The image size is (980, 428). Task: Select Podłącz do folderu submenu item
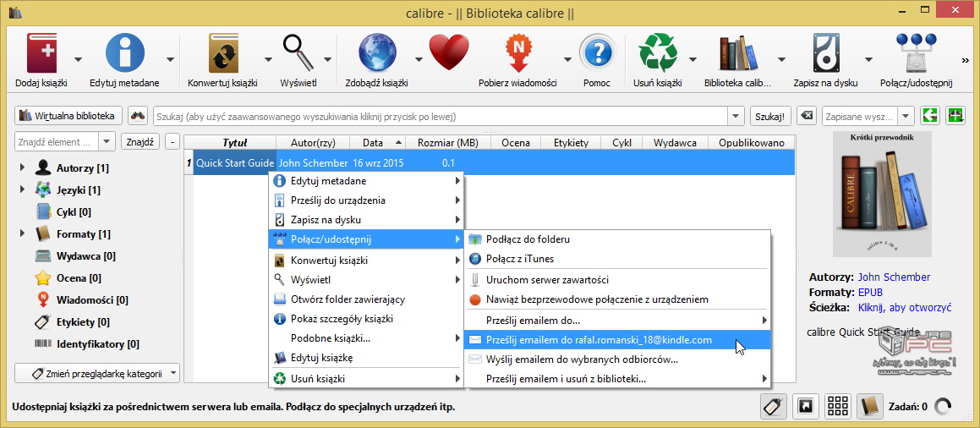point(617,239)
